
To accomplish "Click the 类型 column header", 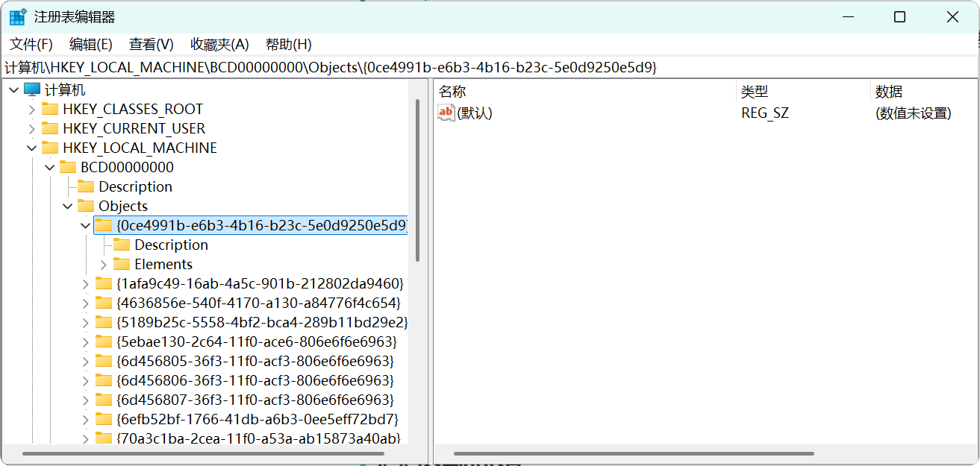I will click(754, 92).
